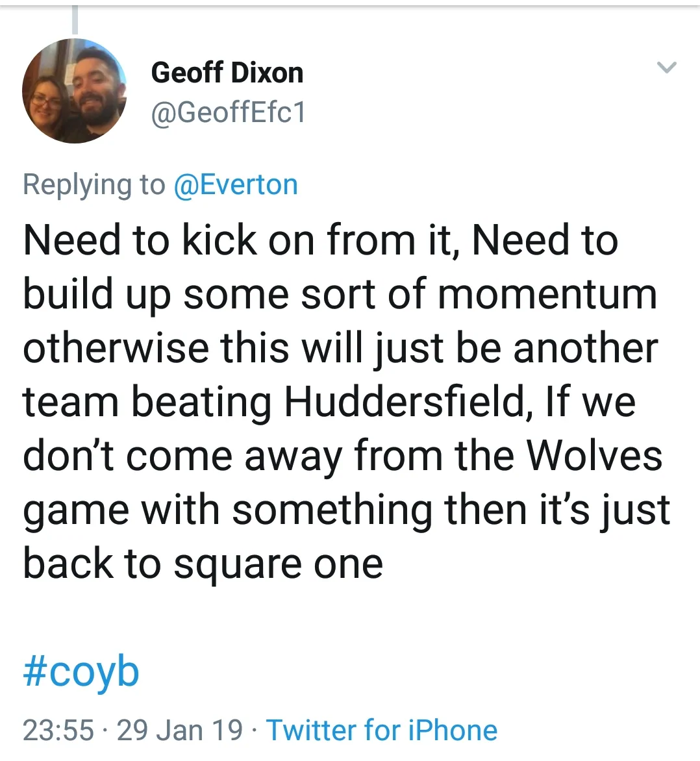Follow the @Everton mention link
This screenshot has width=700, height=761.
point(235,185)
